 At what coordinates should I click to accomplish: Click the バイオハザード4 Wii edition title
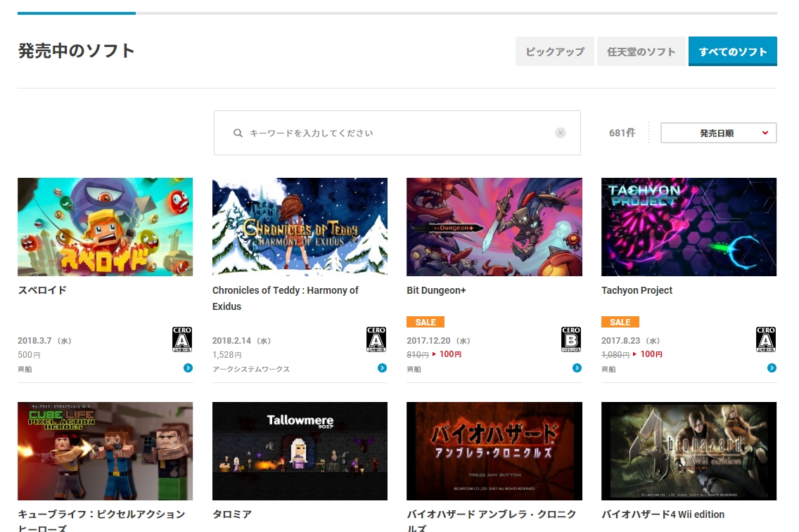tap(663, 514)
